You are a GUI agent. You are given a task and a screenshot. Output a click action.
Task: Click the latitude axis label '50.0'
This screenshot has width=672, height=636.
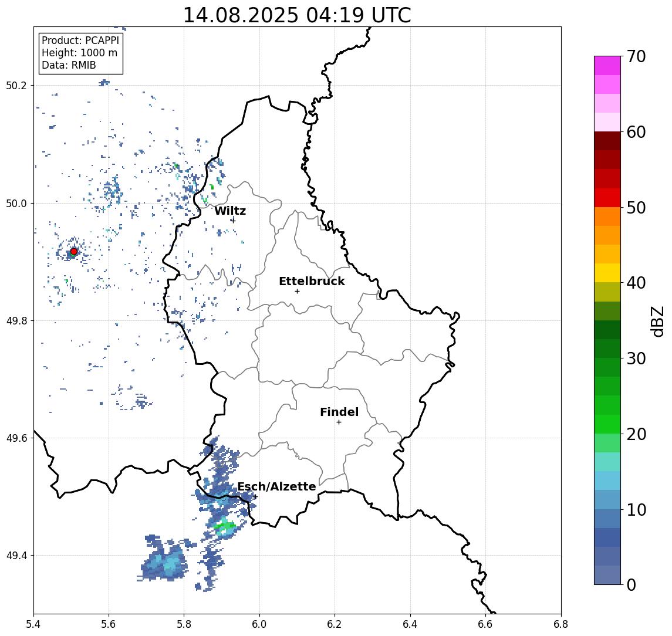coord(16,203)
